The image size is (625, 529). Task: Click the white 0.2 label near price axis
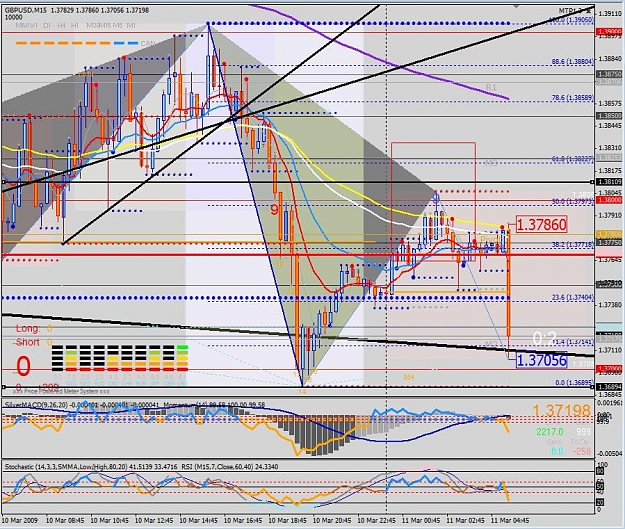pyautogui.click(x=544, y=339)
